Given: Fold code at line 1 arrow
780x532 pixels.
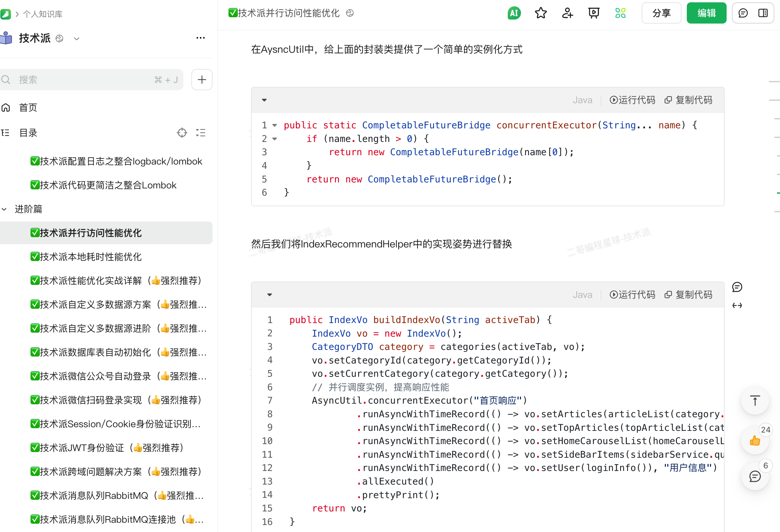Looking at the screenshot, I should (275, 125).
